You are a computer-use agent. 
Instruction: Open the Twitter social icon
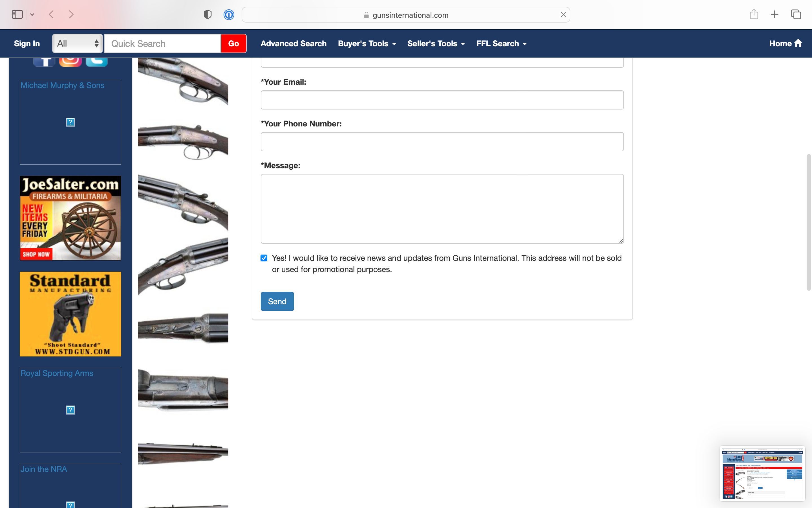pyautogui.click(x=97, y=62)
